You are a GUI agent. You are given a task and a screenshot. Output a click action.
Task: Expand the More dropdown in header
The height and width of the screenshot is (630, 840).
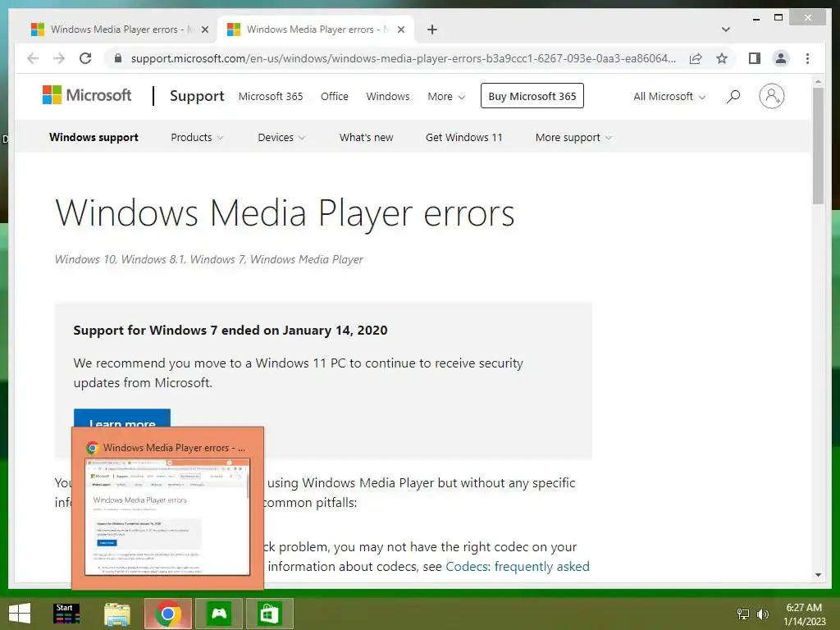(x=446, y=97)
